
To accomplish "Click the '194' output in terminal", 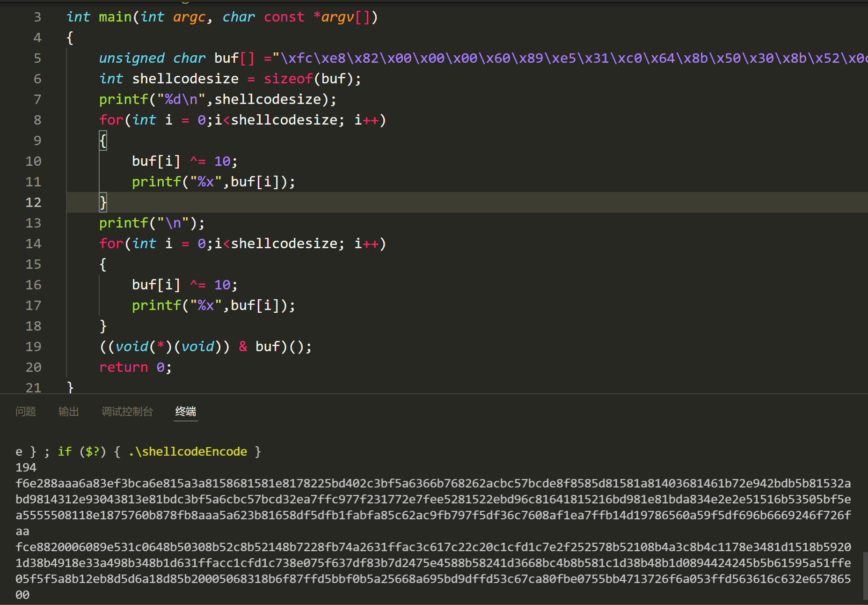I will pyautogui.click(x=26, y=468).
